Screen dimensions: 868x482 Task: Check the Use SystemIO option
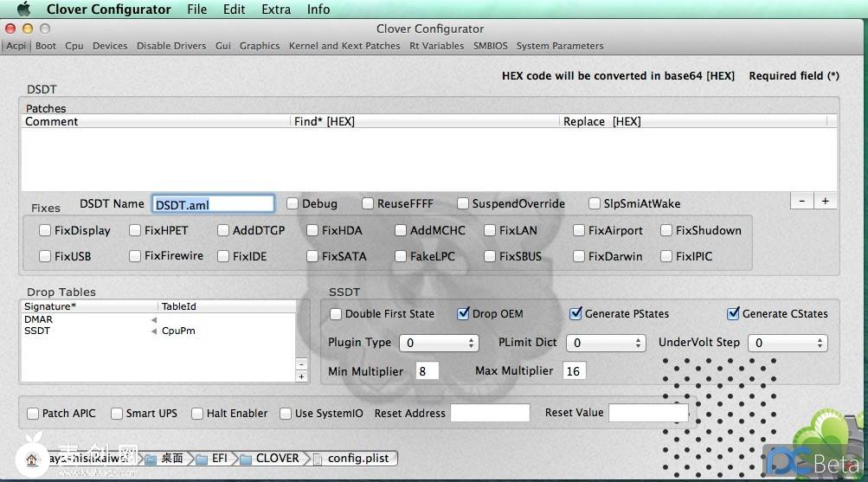[x=286, y=414]
